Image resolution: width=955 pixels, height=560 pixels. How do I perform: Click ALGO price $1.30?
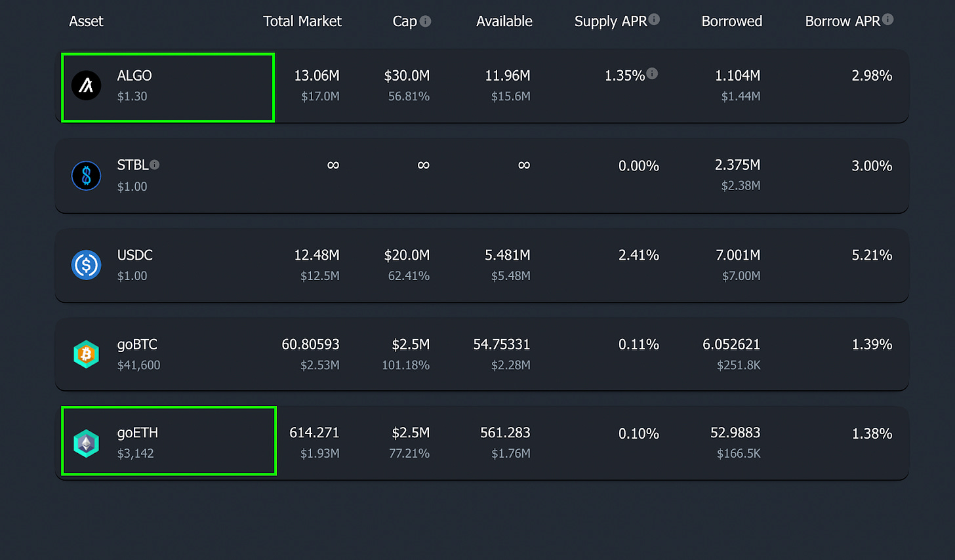pos(132,96)
